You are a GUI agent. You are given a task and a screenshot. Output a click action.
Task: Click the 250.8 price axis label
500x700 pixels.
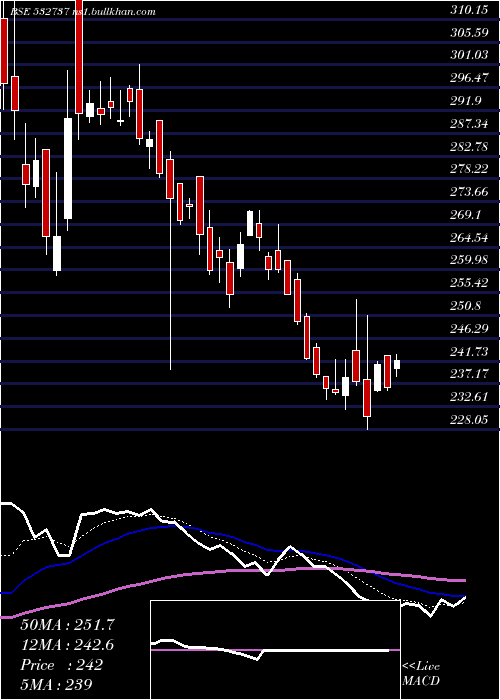[466, 306]
